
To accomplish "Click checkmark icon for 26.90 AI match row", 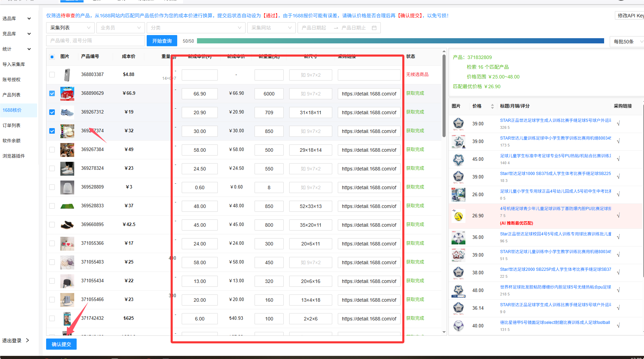I will pyautogui.click(x=618, y=216).
